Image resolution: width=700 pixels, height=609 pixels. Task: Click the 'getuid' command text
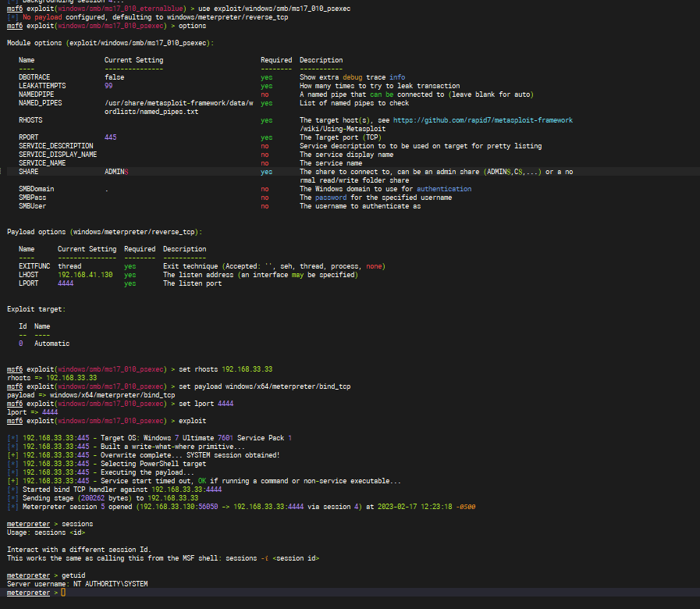tap(73, 575)
